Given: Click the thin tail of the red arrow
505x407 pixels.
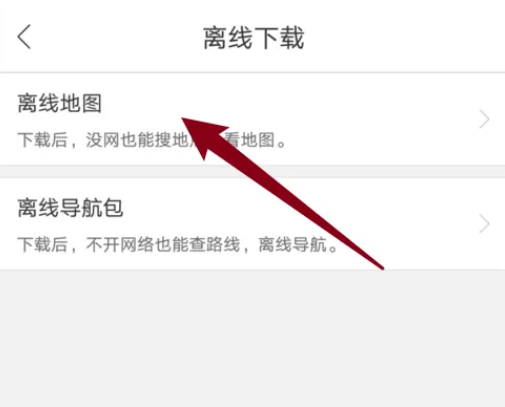Looking at the screenshot, I should tap(367, 257).
